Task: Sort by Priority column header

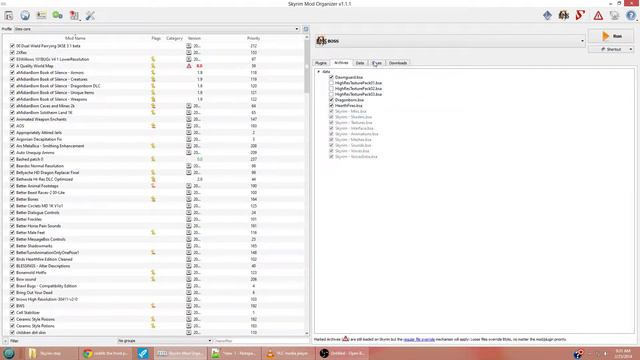Action: coord(253,38)
